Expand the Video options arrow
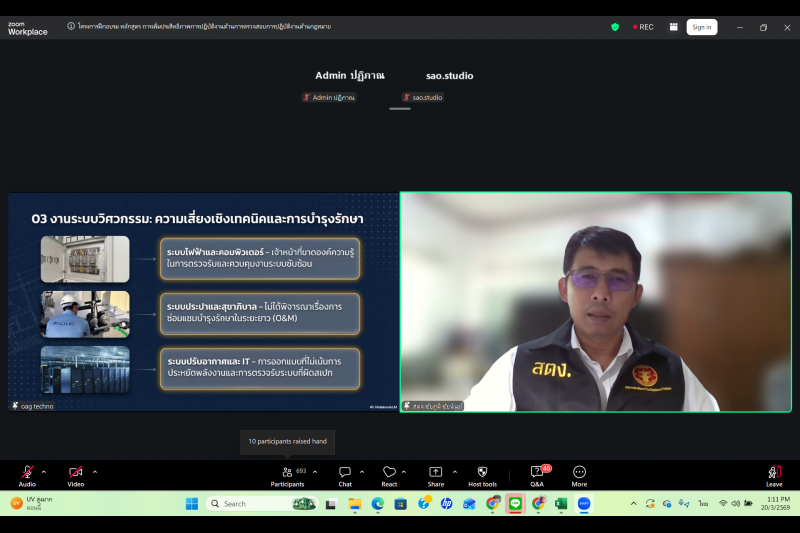800x533 pixels. pyautogui.click(x=95, y=471)
